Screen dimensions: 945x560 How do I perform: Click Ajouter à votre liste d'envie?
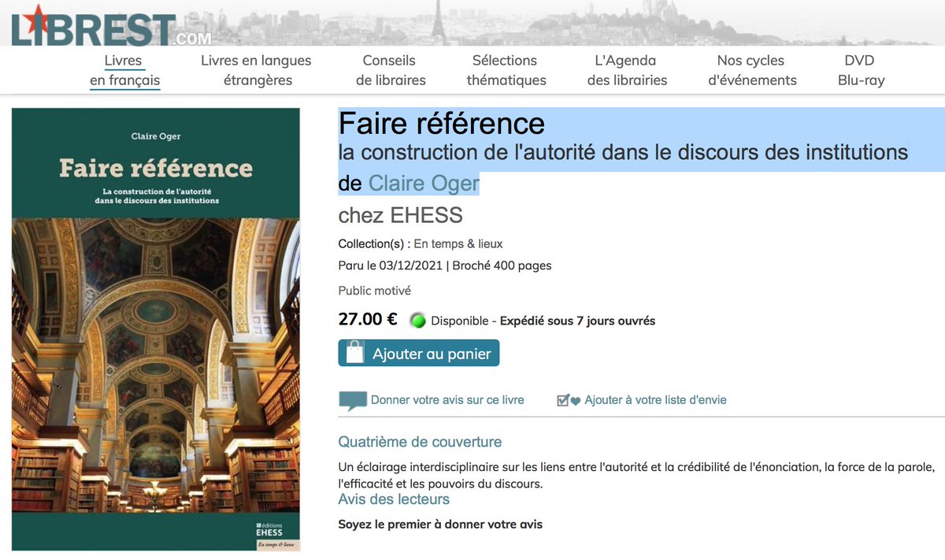[655, 400]
